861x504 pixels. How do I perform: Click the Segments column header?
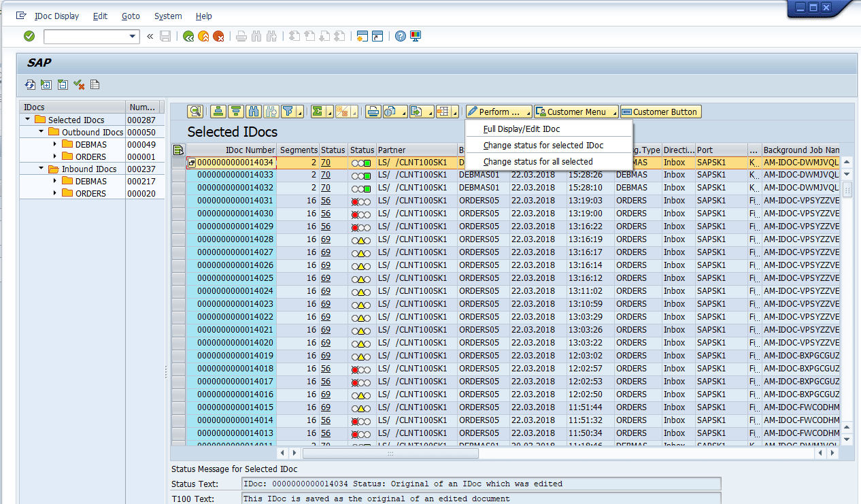299,150
